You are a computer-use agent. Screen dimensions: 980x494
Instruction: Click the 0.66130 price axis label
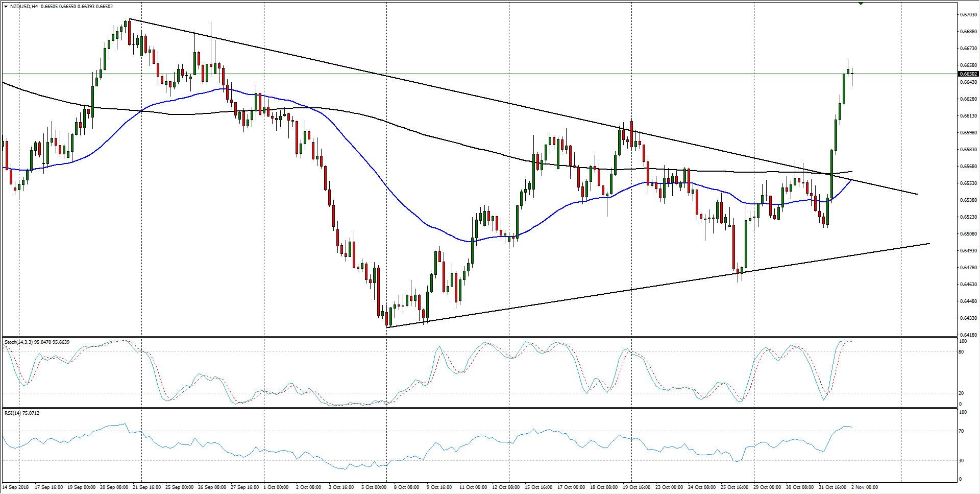(968, 116)
